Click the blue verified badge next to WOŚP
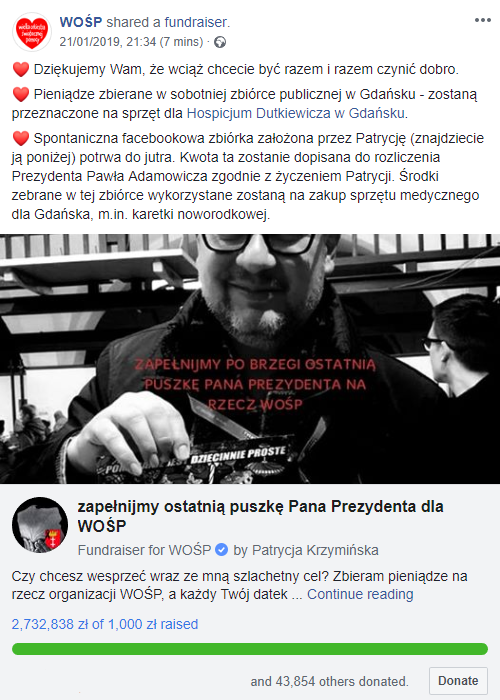 [x=222, y=550]
